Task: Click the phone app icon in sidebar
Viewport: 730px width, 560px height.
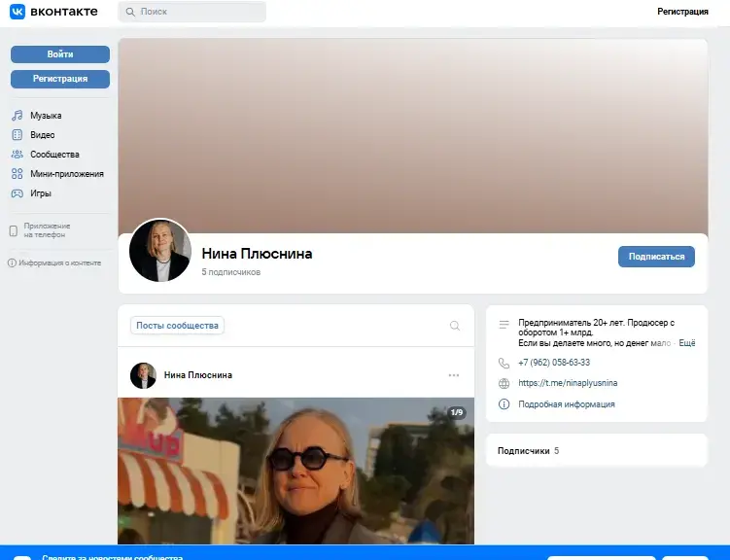Action: pos(14,230)
